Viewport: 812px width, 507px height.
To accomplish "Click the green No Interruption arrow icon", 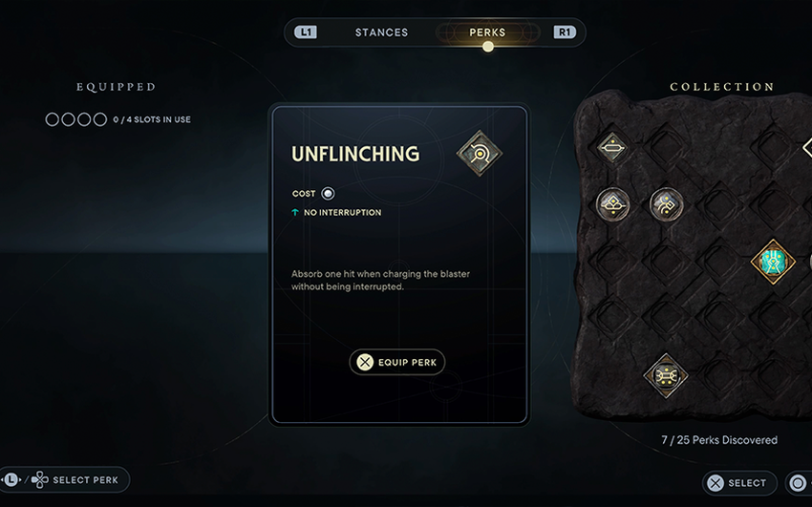I will point(295,213).
